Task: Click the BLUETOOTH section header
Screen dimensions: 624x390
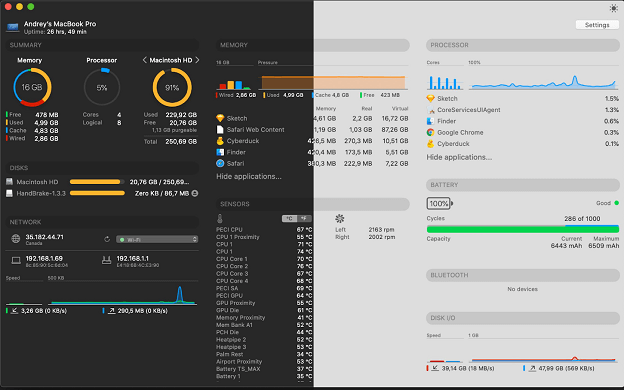Action: click(x=523, y=275)
